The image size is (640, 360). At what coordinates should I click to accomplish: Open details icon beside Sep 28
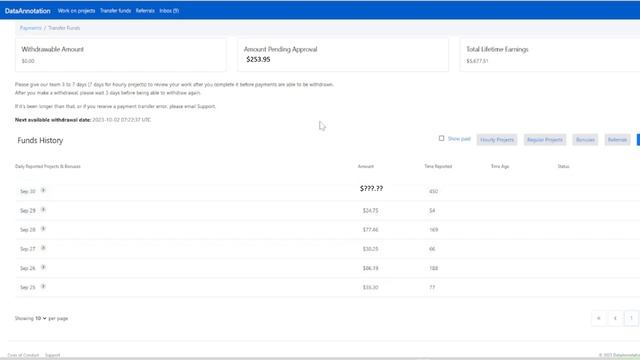43,229
